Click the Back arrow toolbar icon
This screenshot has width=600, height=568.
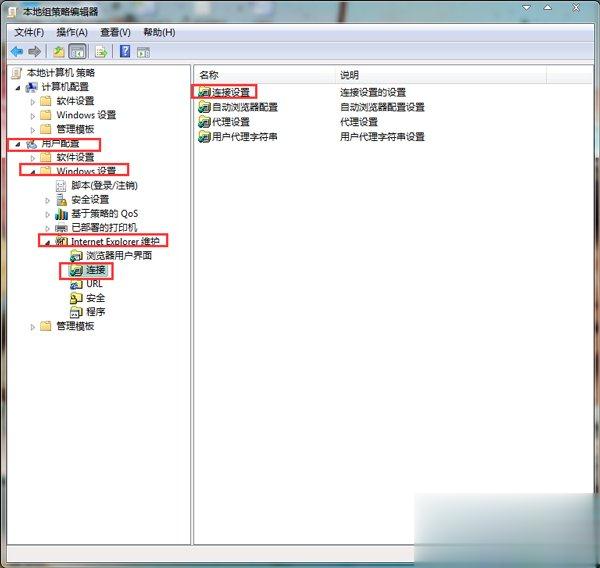(17, 51)
